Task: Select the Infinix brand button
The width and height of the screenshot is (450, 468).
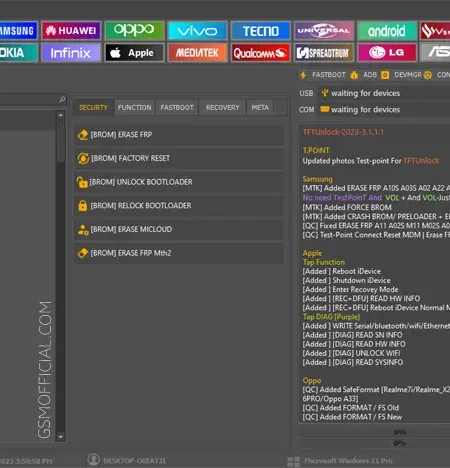Action: pyautogui.click(x=71, y=53)
